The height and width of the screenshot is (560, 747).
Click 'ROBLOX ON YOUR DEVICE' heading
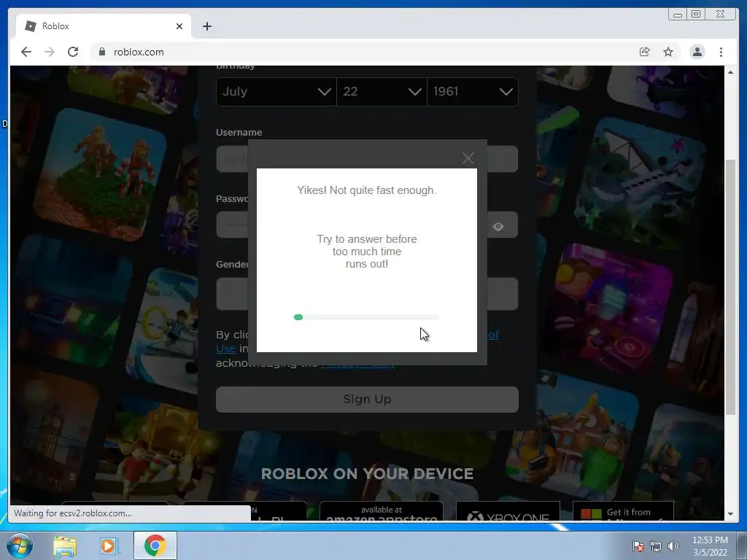click(368, 474)
